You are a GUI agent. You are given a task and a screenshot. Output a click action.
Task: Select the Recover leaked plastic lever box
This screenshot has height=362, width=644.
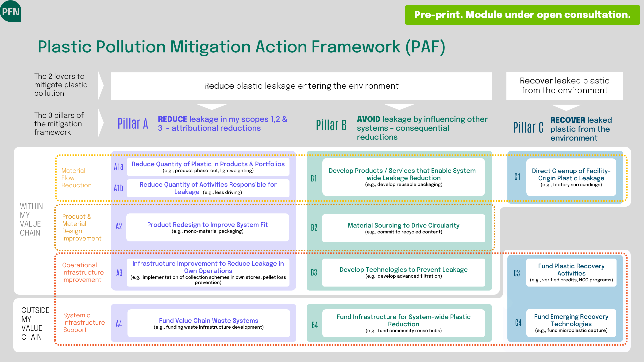(x=564, y=86)
